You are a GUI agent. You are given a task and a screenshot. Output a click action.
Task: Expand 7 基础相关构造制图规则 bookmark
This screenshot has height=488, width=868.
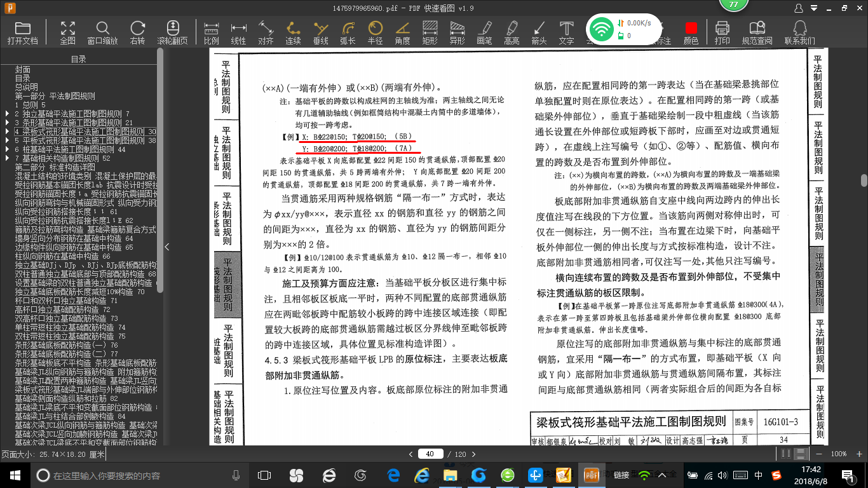click(x=7, y=158)
